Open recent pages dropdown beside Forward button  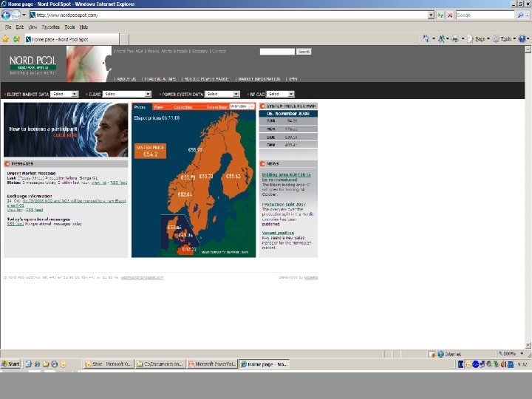tap(24, 15)
